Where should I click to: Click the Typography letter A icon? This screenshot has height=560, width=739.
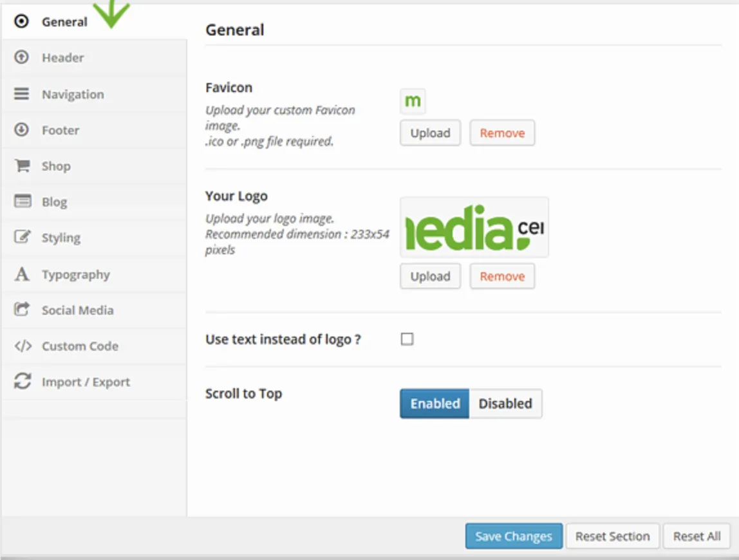(x=22, y=274)
